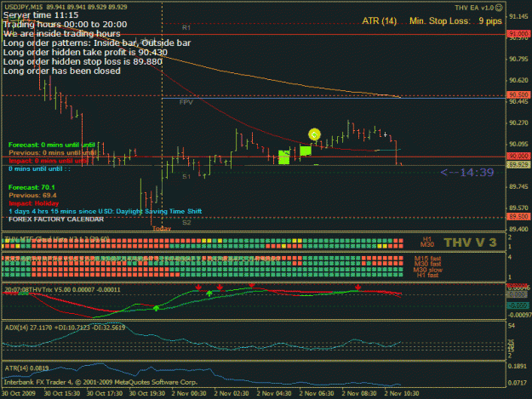
Task: Click the orange Today session label
Action: (x=162, y=229)
